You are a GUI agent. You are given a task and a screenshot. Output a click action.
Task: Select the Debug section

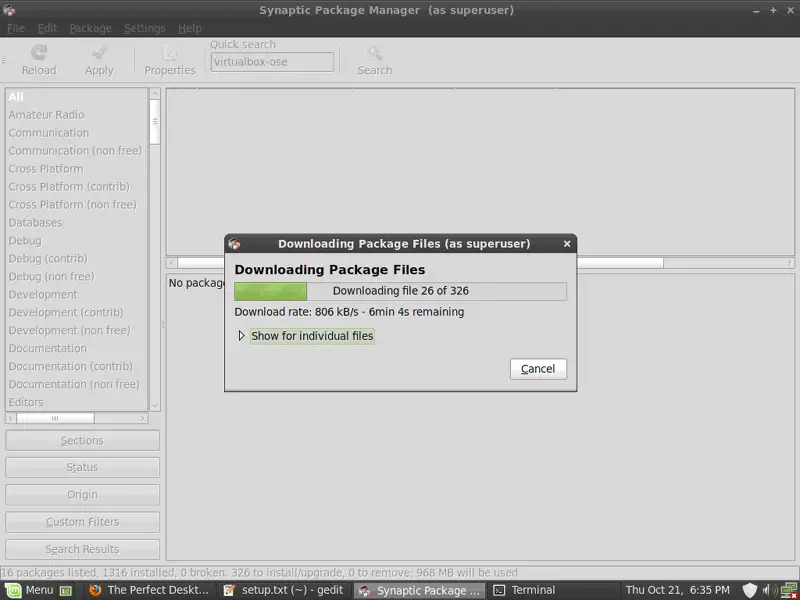[x=77, y=240]
